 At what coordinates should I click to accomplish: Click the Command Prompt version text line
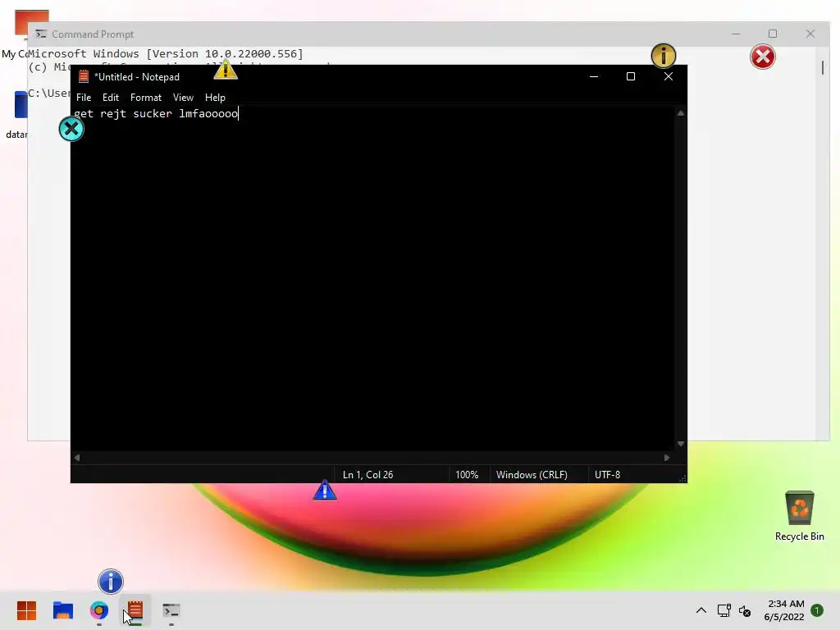(x=166, y=53)
